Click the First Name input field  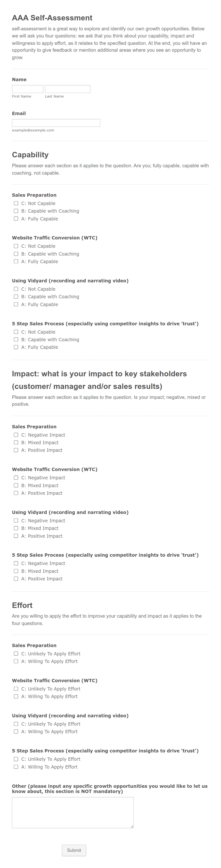tap(28, 89)
